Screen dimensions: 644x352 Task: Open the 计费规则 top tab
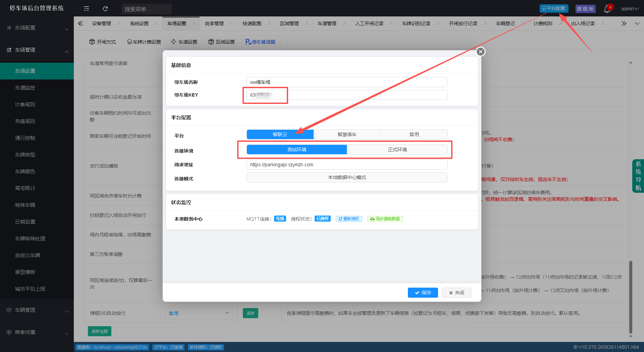[543, 23]
